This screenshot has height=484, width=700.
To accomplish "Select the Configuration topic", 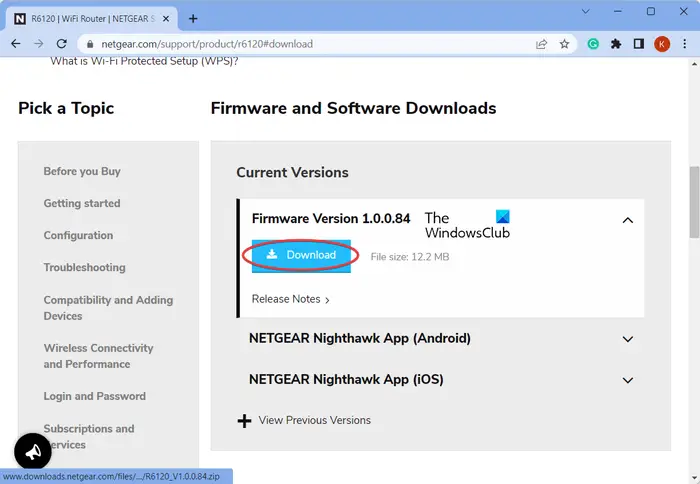I will click(x=78, y=235).
